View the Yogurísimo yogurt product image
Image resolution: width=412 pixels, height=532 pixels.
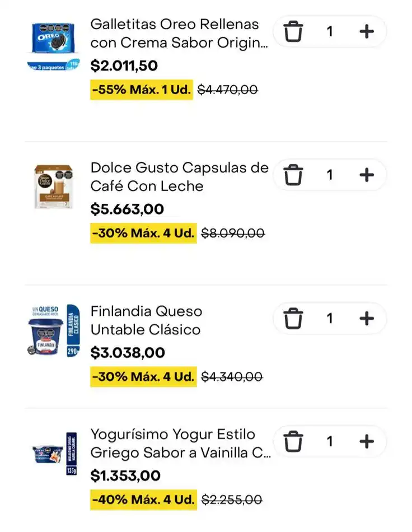(54, 453)
